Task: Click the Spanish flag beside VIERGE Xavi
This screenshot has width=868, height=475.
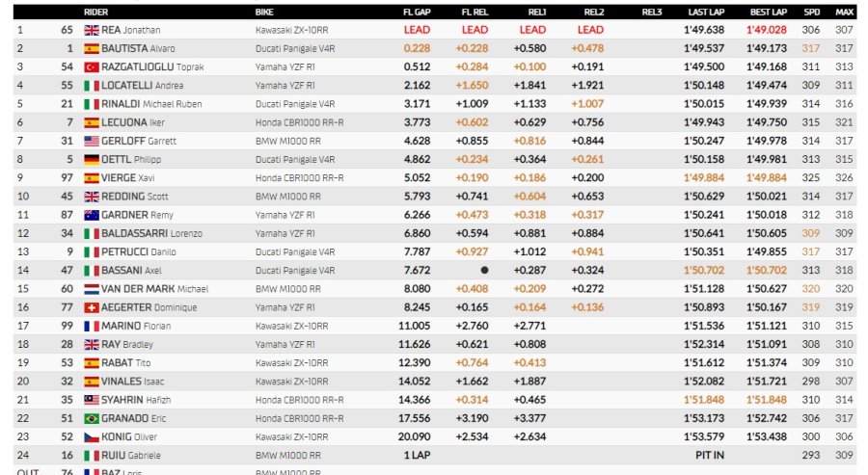Action: pyautogui.click(x=92, y=178)
